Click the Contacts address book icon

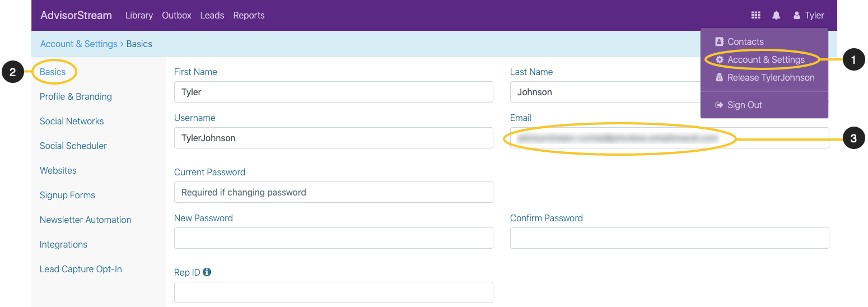(720, 41)
